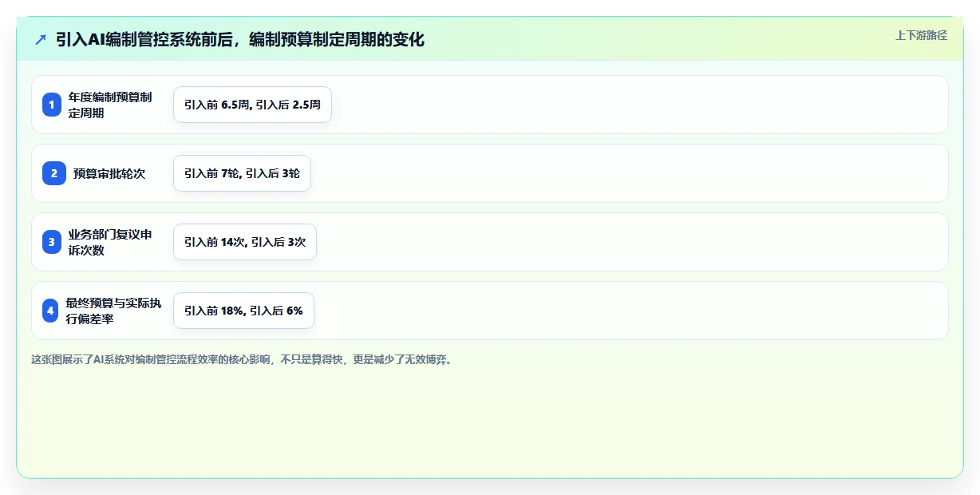Viewport: 980px width, 495px height.
Task: Click the 年度编制预算制定周期 label
Action: [x=110, y=105]
